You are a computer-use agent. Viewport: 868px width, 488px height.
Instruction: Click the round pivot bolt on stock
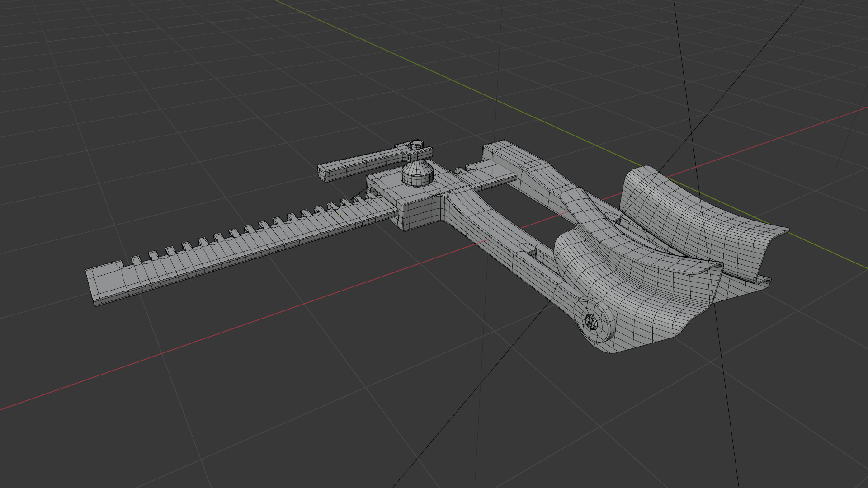pos(591,322)
